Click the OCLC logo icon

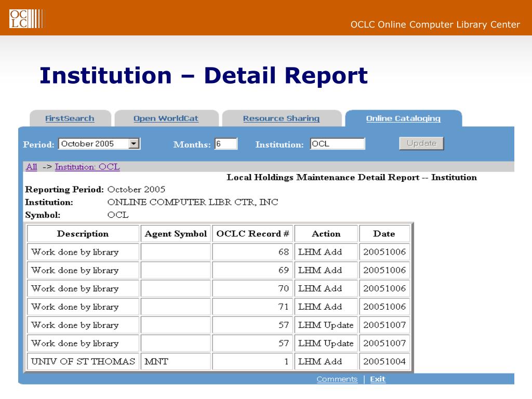click(x=26, y=19)
